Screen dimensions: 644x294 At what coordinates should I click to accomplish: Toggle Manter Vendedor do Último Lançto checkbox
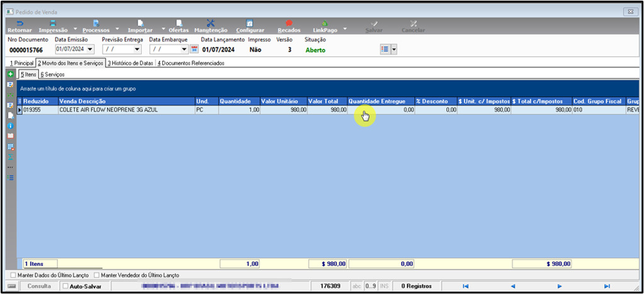(97, 275)
